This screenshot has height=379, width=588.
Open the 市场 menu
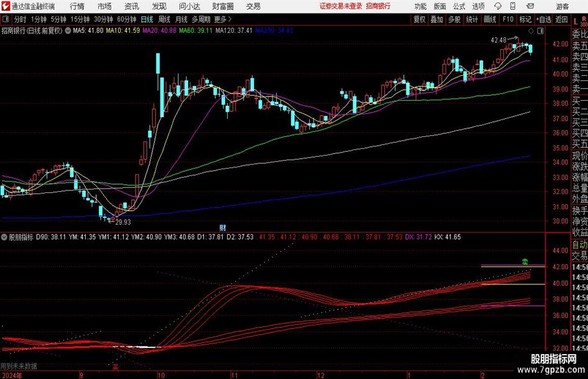(105, 6)
